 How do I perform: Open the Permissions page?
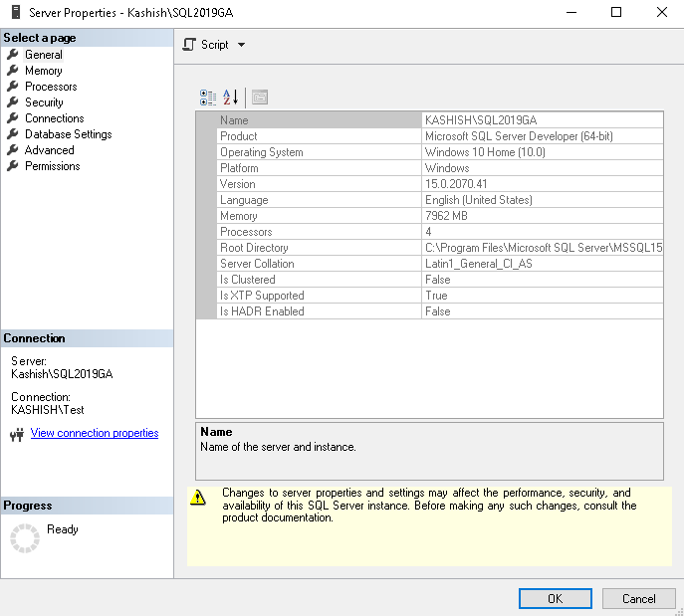click(52, 166)
